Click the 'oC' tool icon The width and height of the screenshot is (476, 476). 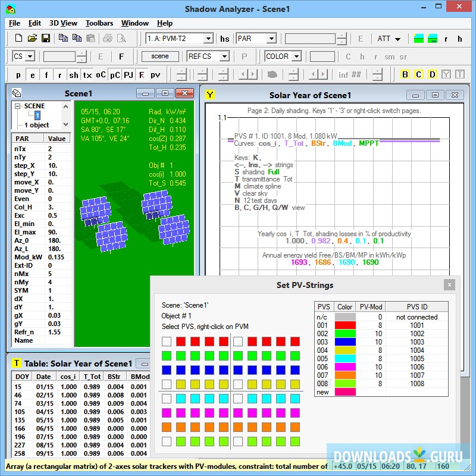(x=100, y=74)
